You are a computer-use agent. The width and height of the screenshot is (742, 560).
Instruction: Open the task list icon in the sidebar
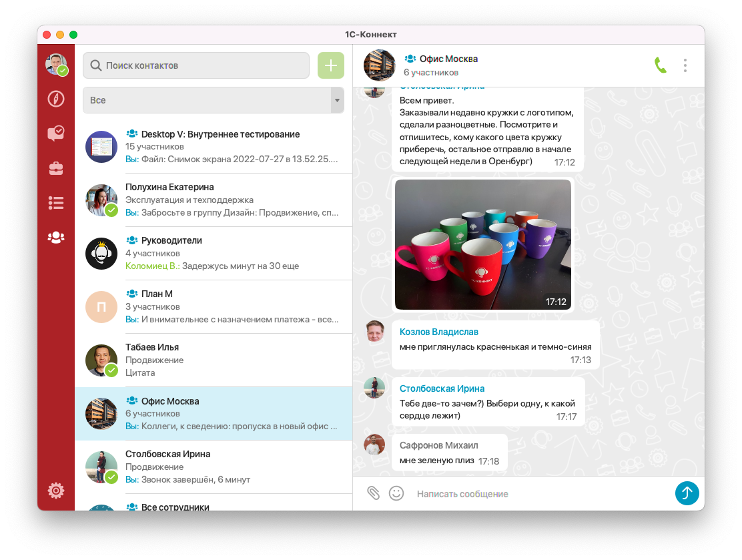[x=56, y=203]
